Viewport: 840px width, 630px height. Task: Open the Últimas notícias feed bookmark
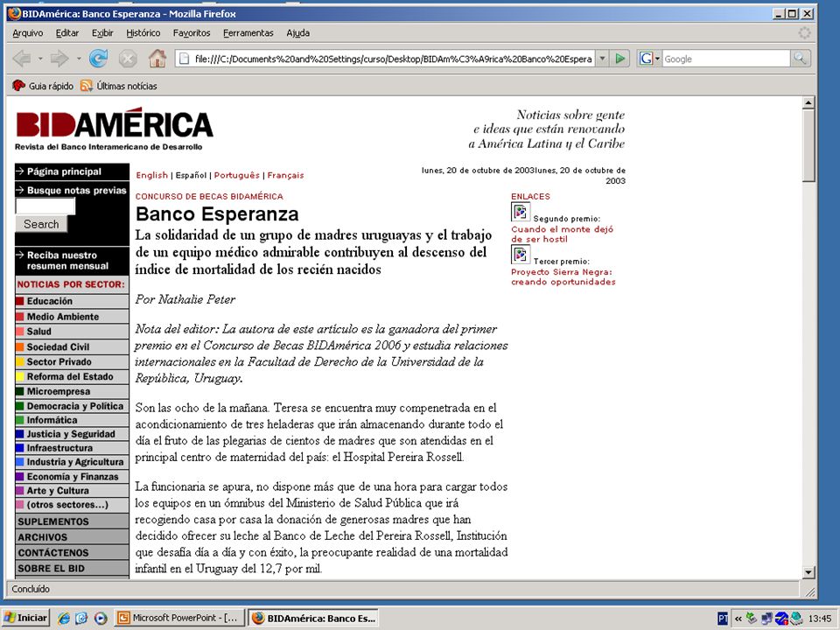click(119, 86)
